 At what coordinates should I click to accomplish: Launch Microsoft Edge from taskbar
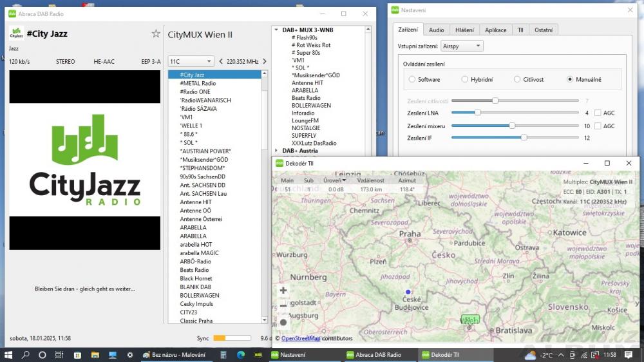[241, 355]
